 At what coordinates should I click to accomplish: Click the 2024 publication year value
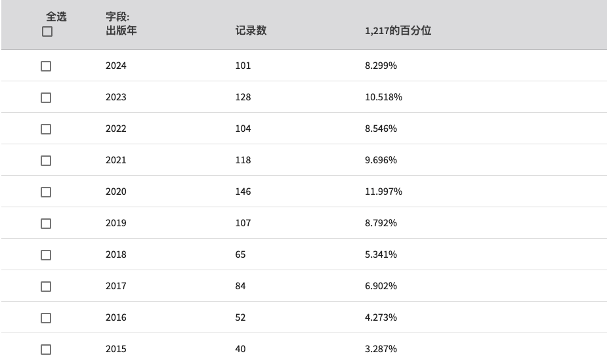(x=115, y=66)
